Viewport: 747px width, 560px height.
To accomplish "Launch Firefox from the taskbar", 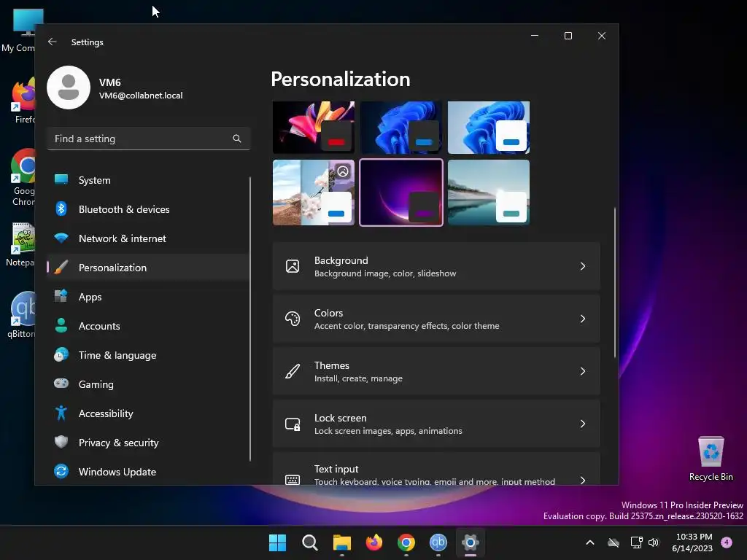I will [374, 542].
